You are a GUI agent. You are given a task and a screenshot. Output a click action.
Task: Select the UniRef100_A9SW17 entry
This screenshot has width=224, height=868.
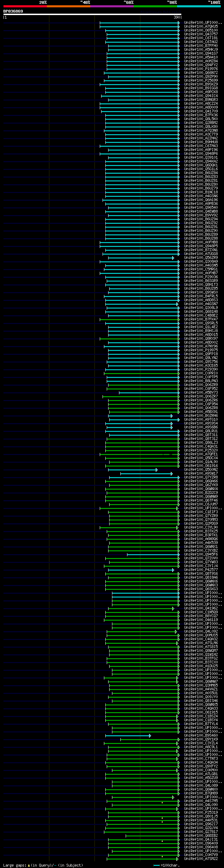tap(201, 473)
